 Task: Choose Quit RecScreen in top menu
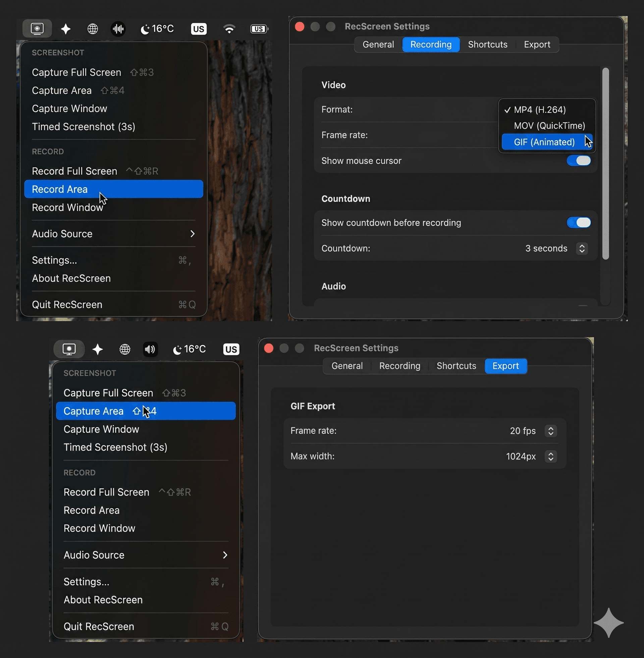click(x=114, y=305)
